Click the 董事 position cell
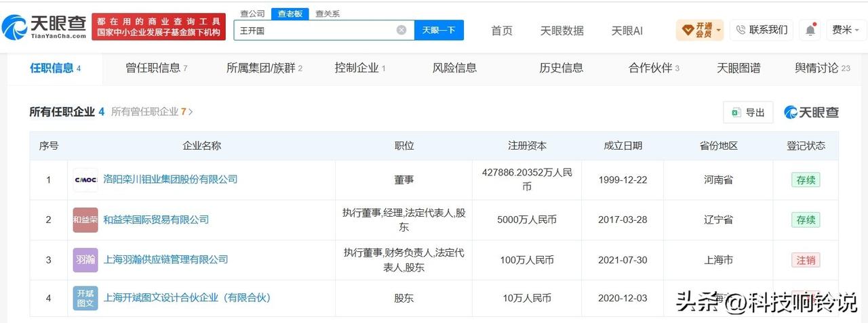The image size is (868, 323). click(404, 180)
